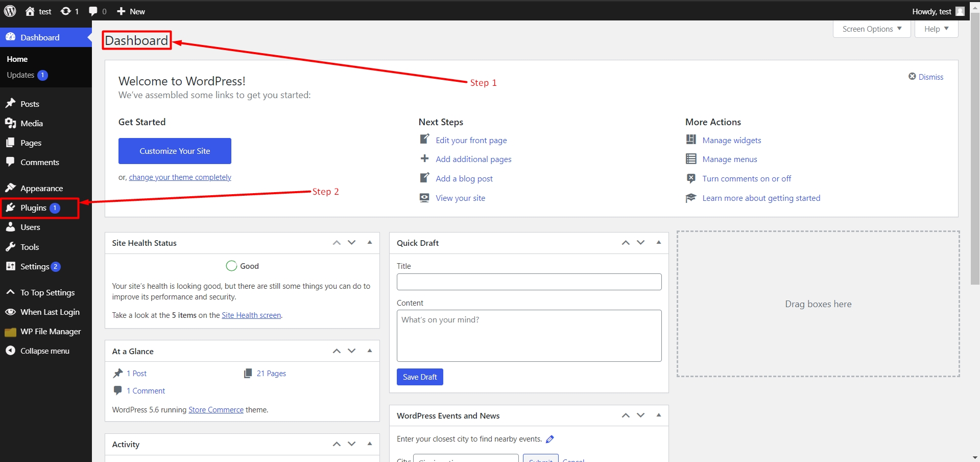Open the Site Health screen link
This screenshot has width=980, height=462.
pyautogui.click(x=251, y=315)
